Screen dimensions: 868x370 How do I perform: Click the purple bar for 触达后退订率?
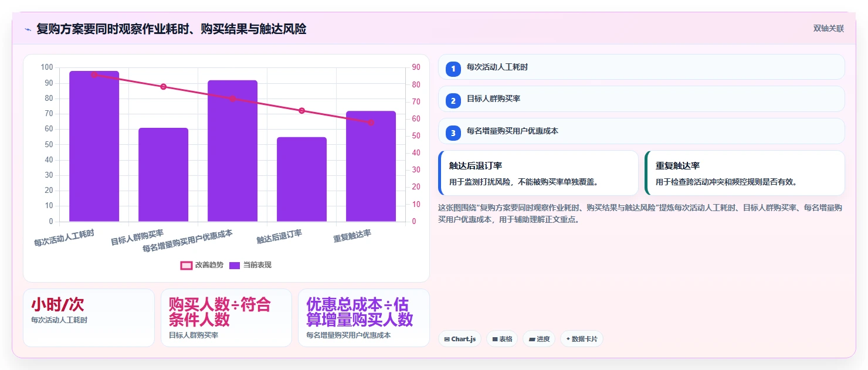click(x=301, y=179)
